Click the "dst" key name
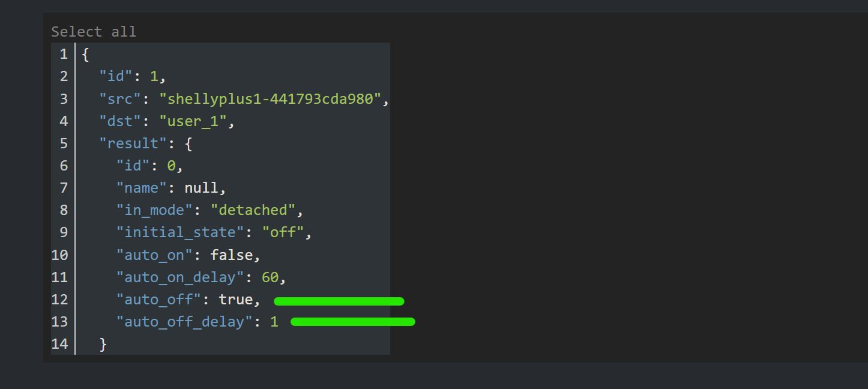This screenshot has height=389, width=868. [116, 121]
